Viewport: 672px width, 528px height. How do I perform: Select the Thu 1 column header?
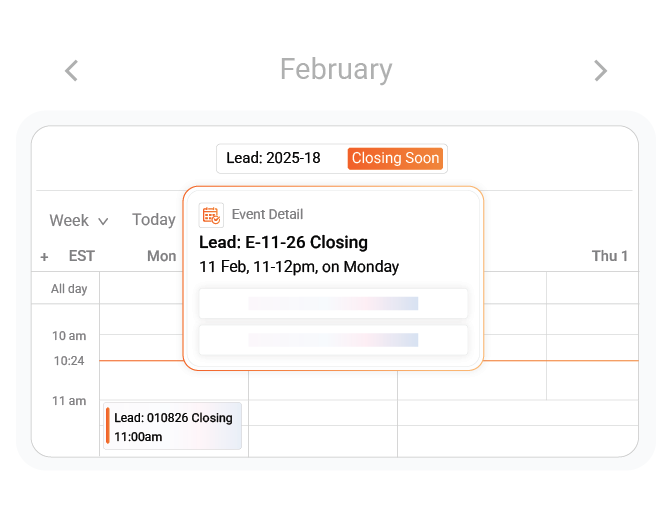pyautogui.click(x=609, y=256)
